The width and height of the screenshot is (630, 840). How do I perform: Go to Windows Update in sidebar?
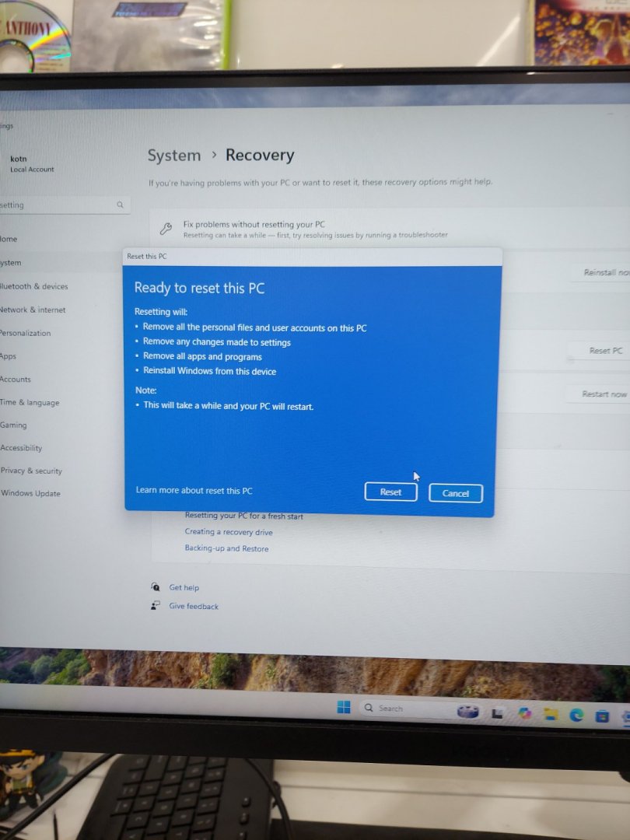30,493
